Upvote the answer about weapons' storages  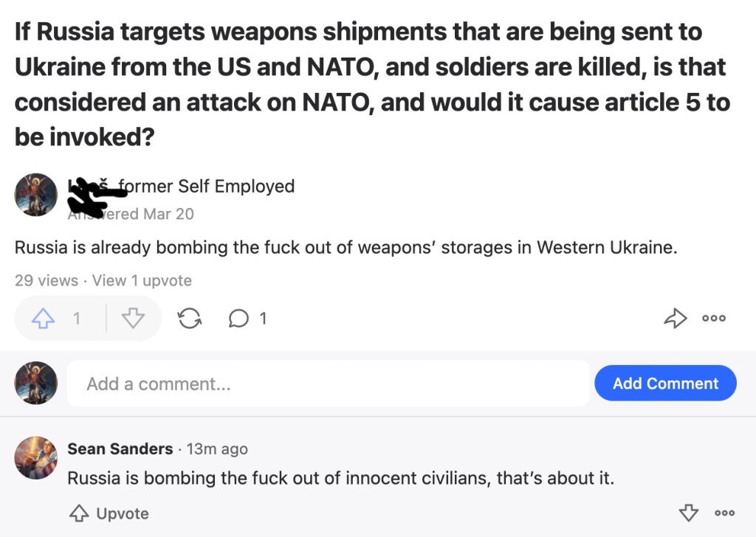pos(44,319)
